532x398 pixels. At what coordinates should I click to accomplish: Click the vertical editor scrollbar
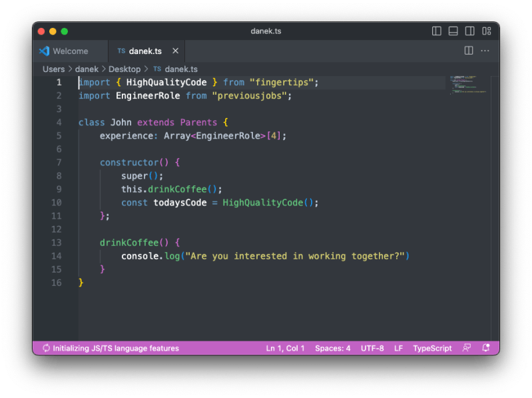(495, 208)
